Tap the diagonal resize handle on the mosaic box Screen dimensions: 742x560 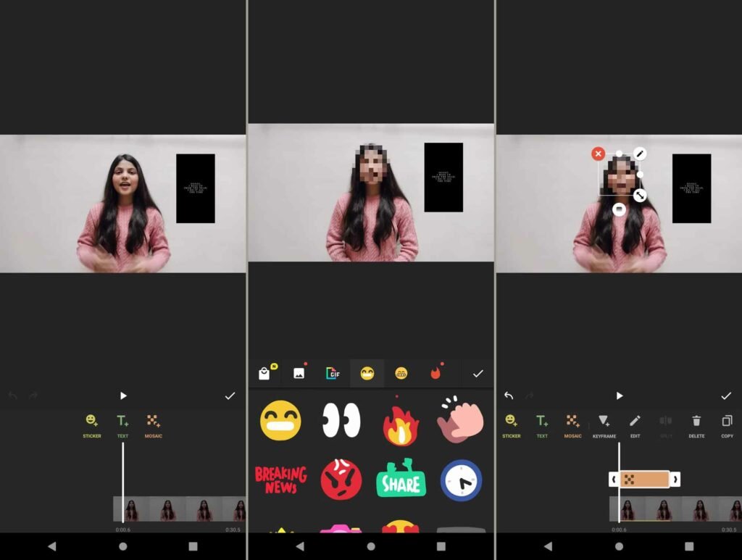pyautogui.click(x=640, y=196)
